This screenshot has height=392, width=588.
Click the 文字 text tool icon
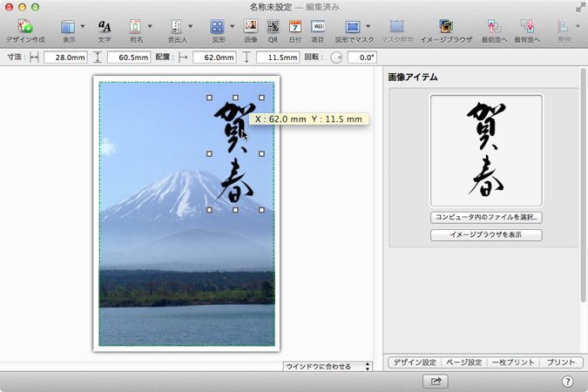tap(105, 27)
